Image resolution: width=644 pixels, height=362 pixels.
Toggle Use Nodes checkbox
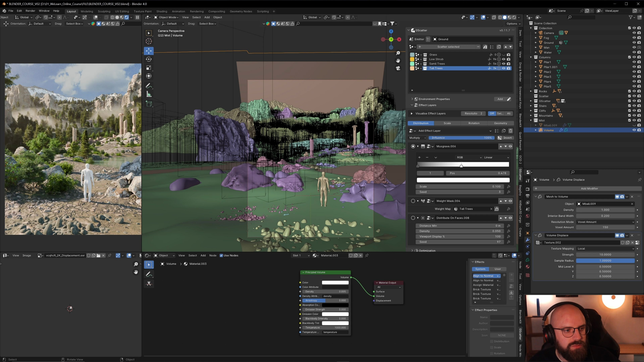coord(221,255)
